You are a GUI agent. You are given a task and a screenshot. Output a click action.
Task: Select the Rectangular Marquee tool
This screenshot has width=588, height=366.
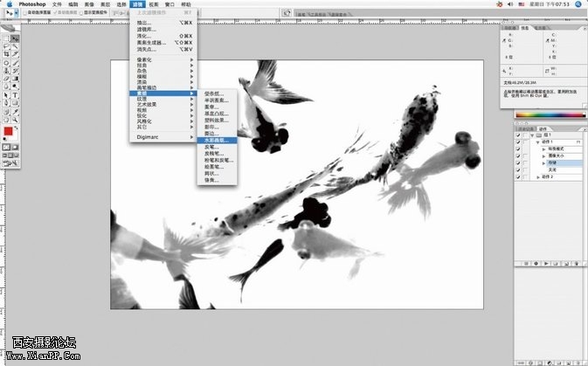point(6,38)
